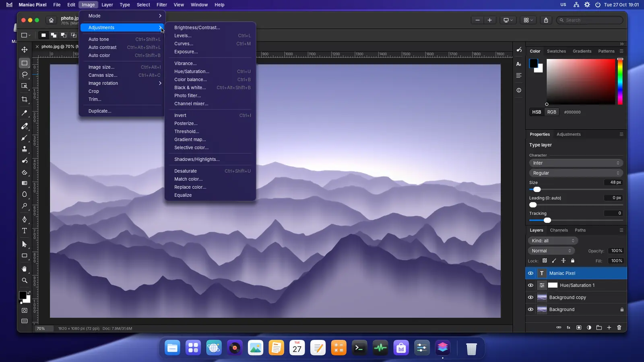Screen dimensions: 644x362
Task: Click the Tracking slider handle
Action: [547, 220]
